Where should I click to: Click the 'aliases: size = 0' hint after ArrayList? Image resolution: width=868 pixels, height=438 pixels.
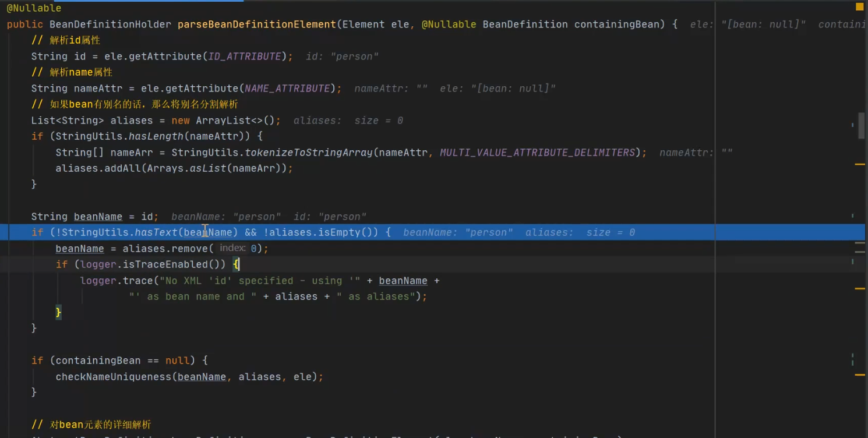348,121
